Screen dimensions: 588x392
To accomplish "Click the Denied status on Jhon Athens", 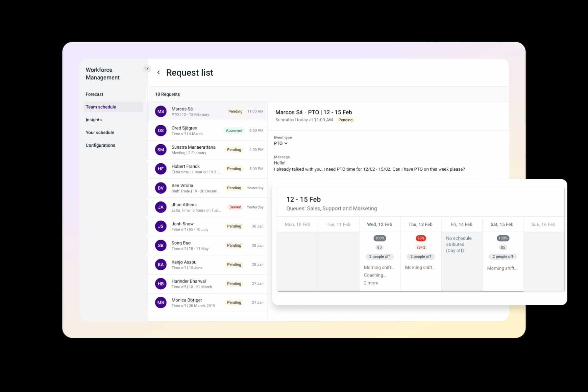I will 235,207.
